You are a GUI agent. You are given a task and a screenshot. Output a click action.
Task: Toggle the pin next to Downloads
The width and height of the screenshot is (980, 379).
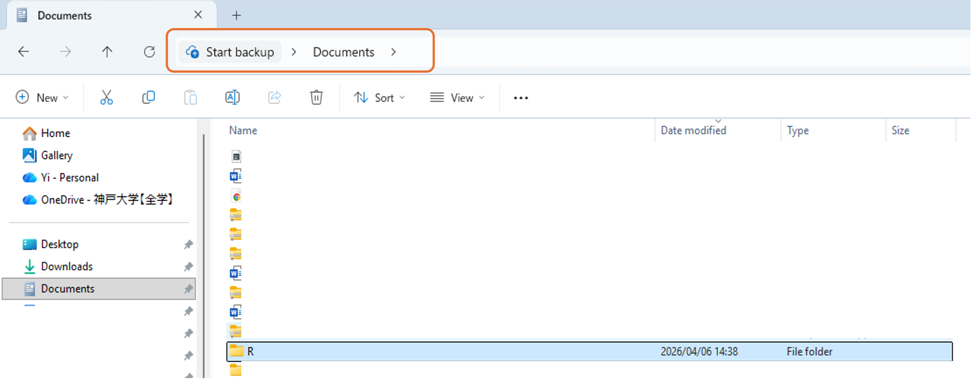(x=188, y=266)
